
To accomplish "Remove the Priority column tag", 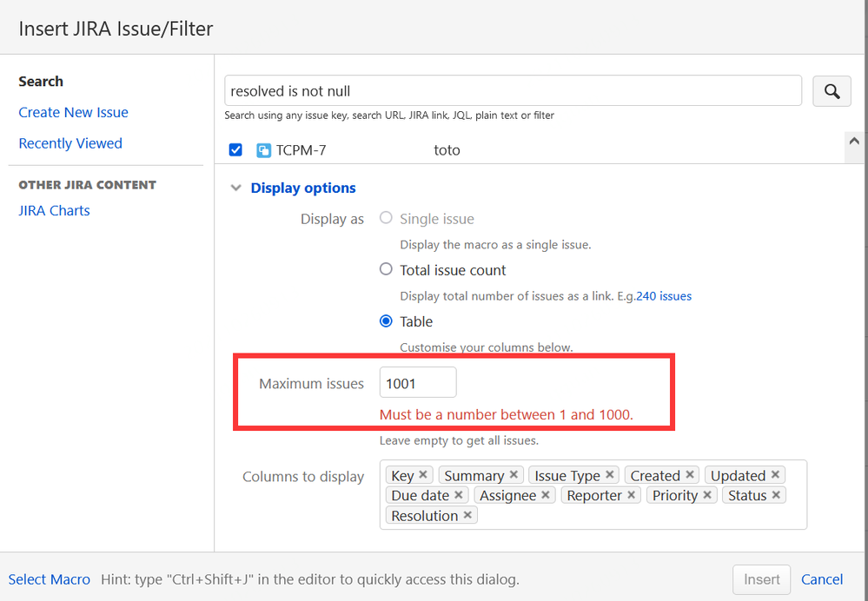I will click(707, 494).
